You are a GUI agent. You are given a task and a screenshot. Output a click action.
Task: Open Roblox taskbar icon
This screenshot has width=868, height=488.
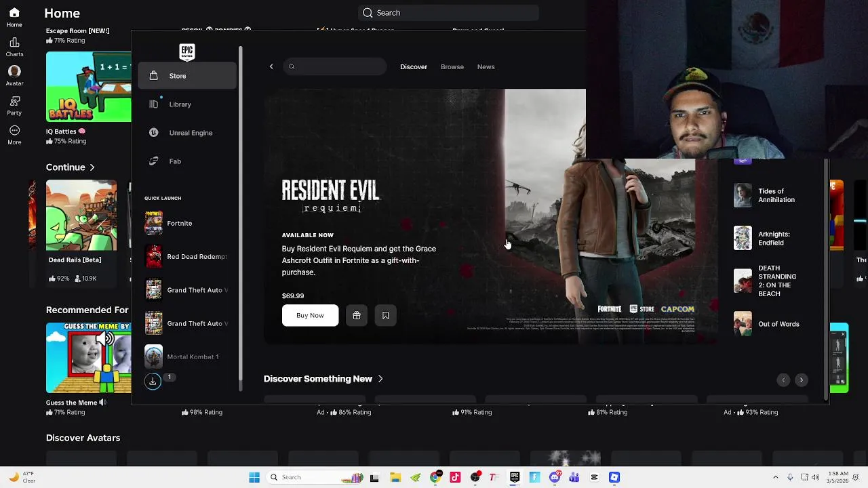tap(614, 477)
